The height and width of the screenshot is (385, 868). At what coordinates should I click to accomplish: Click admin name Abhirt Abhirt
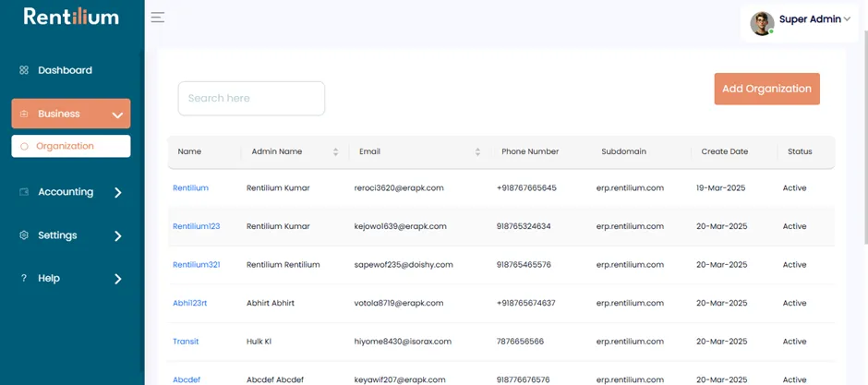[x=271, y=303]
